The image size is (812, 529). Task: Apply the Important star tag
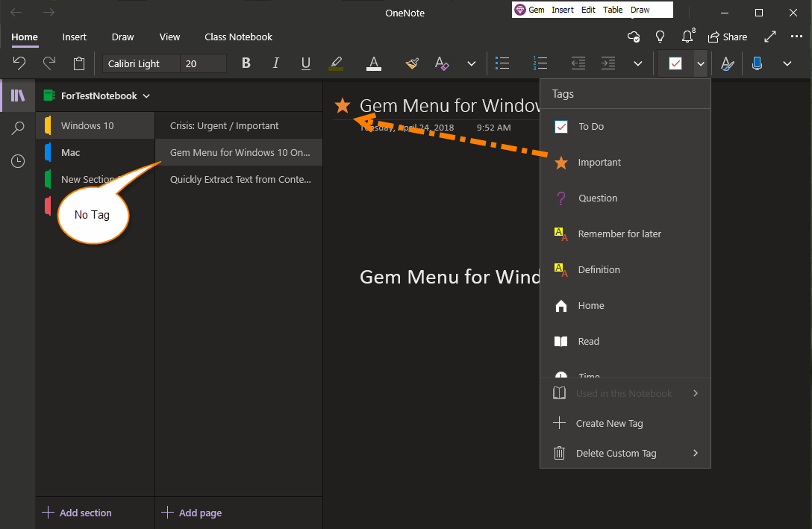coord(625,162)
